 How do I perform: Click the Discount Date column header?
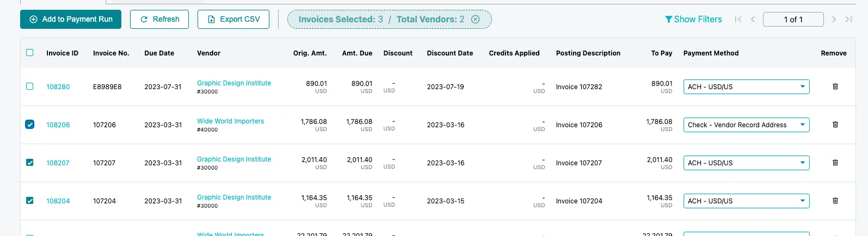450,53
